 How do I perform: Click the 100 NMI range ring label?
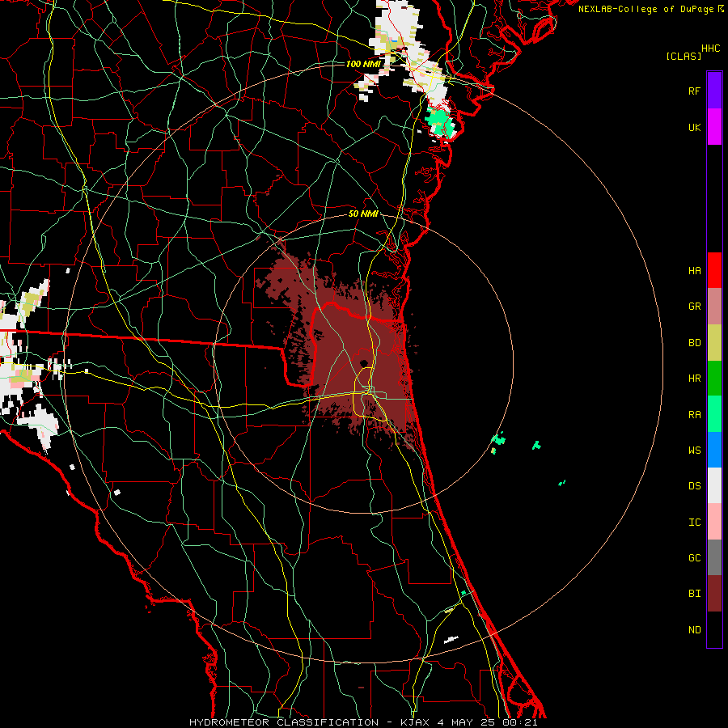pos(363,64)
